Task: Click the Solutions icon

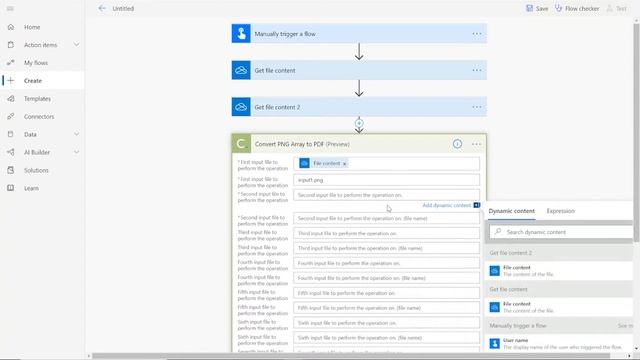Action: 11,170
